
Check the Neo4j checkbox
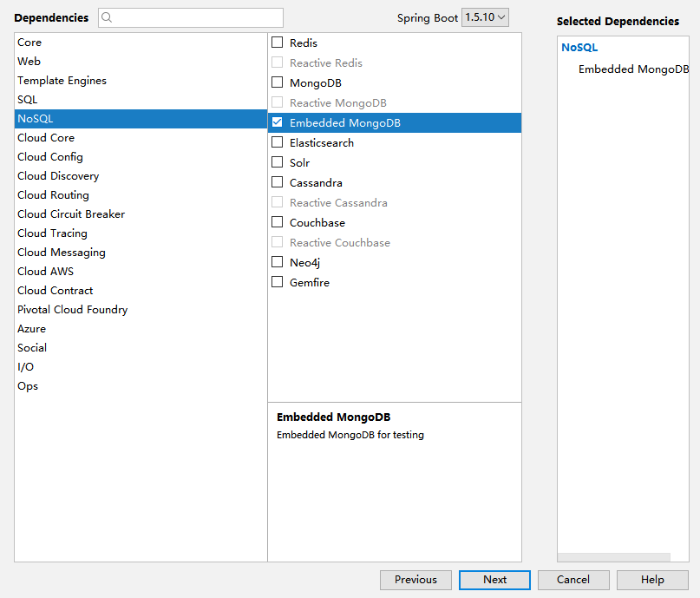click(x=278, y=262)
